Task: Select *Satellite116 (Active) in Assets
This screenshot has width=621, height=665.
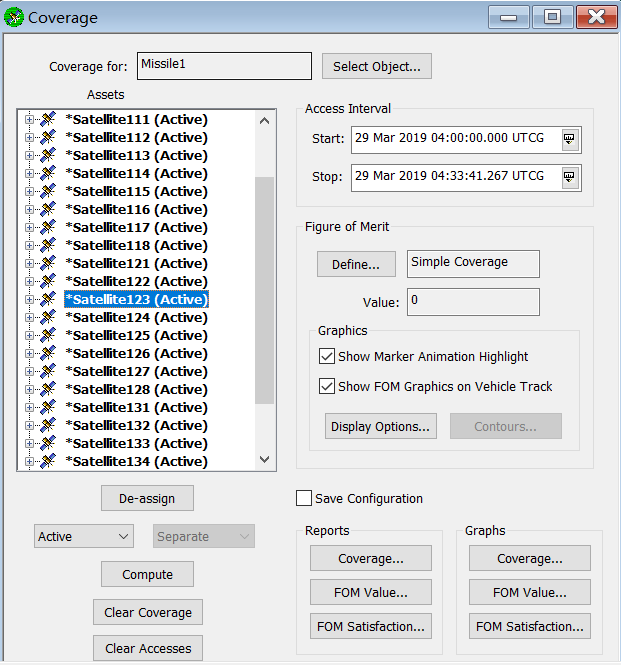Action: pyautogui.click(x=137, y=210)
